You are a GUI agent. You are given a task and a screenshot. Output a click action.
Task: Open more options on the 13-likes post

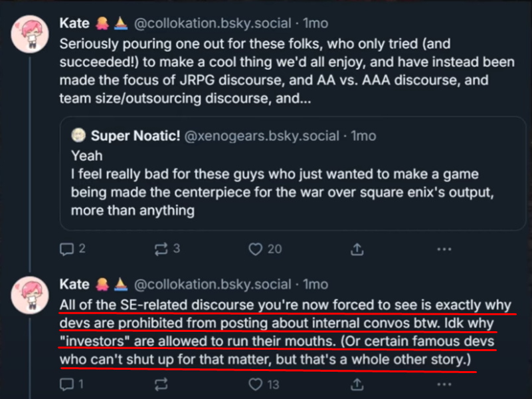tap(444, 384)
